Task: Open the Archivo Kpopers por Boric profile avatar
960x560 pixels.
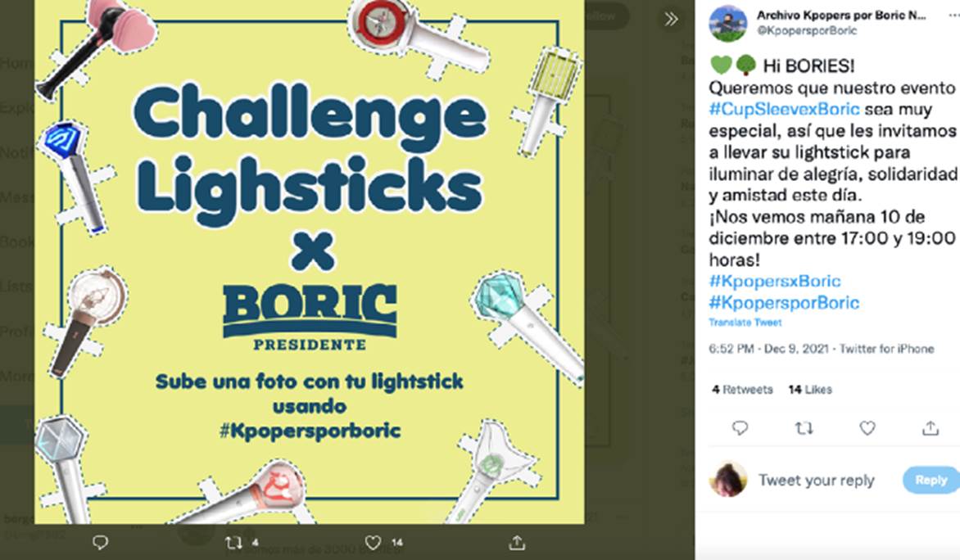Action: click(727, 23)
